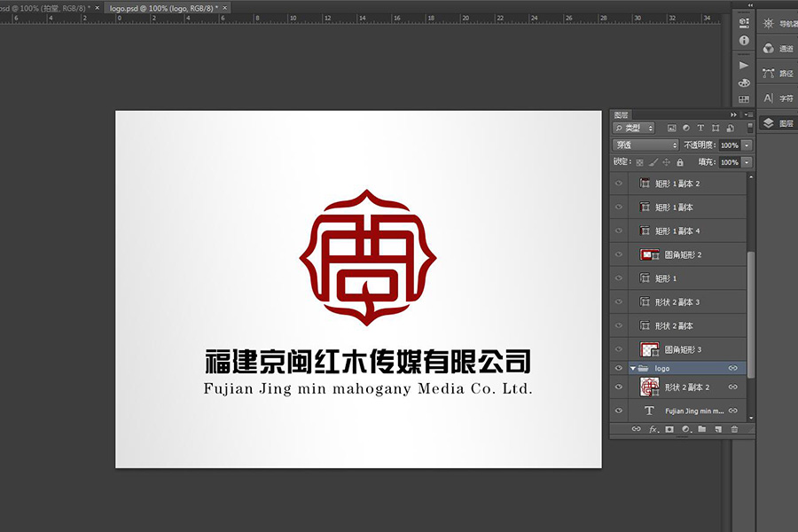The width and height of the screenshot is (798, 532).
Task: Collapse the logo group triangle
Action: [632, 368]
